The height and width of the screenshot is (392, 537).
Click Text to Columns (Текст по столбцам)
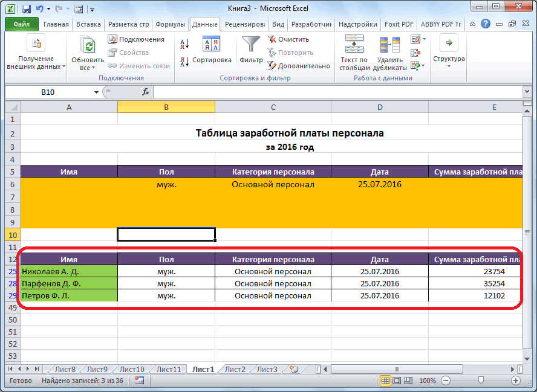click(x=354, y=52)
